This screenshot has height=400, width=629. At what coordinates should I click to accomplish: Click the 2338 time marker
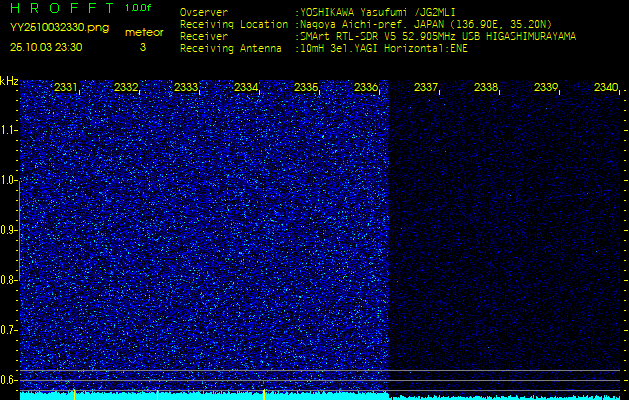(x=486, y=87)
